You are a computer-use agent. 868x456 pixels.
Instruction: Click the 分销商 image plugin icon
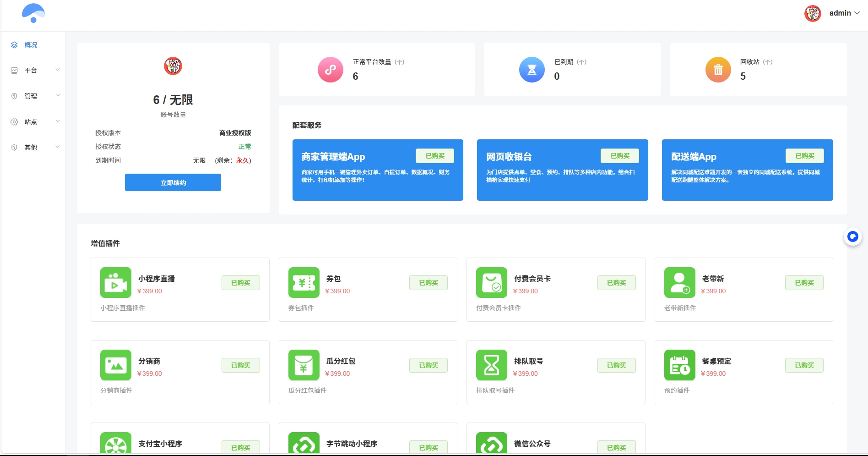[116, 365]
